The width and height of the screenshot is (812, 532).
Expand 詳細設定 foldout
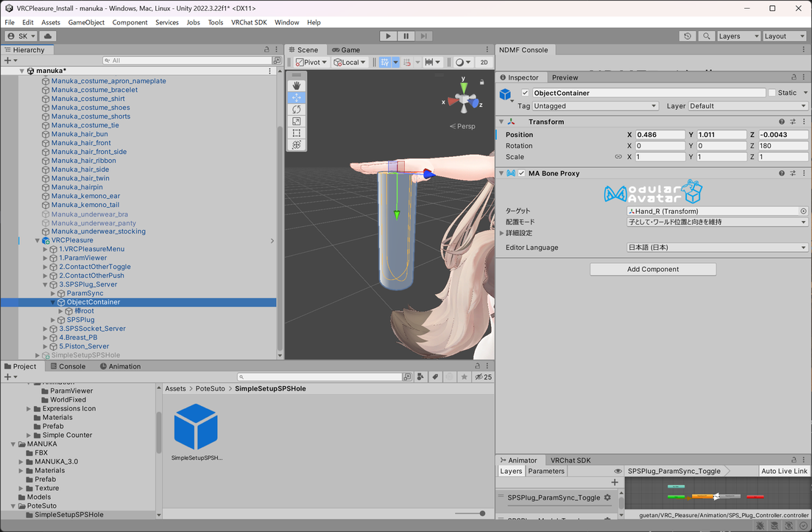[501, 234]
